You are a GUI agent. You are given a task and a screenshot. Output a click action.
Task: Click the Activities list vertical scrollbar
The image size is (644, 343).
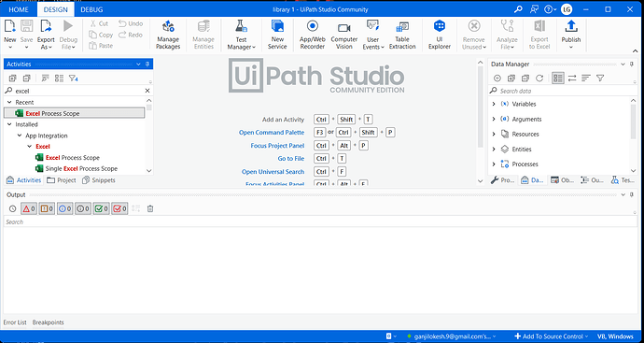[148, 136]
